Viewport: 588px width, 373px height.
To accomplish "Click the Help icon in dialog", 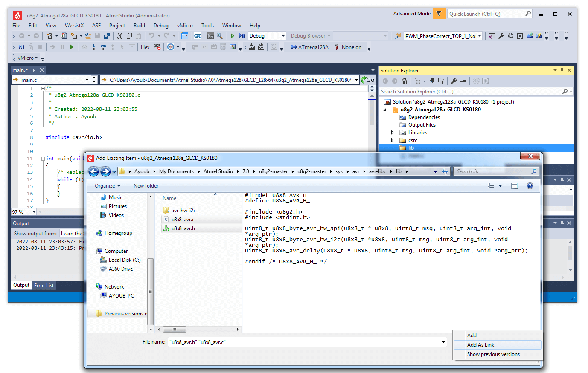I will pyautogui.click(x=530, y=186).
